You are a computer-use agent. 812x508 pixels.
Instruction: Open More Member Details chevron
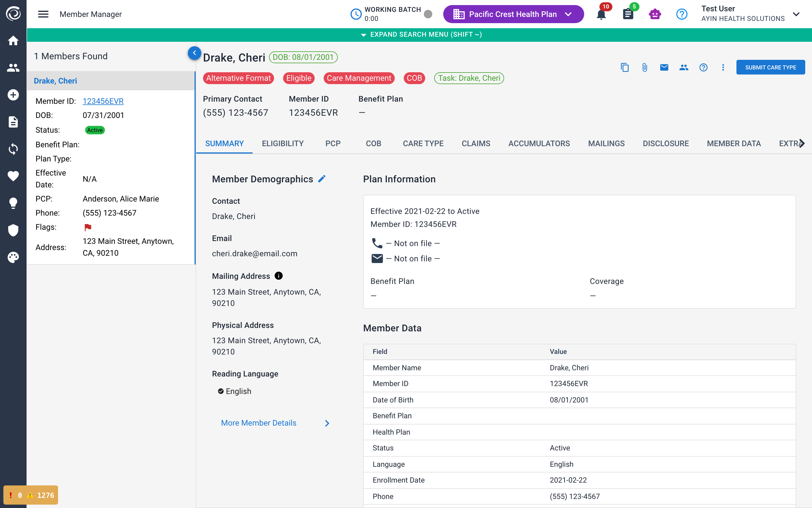pos(327,423)
